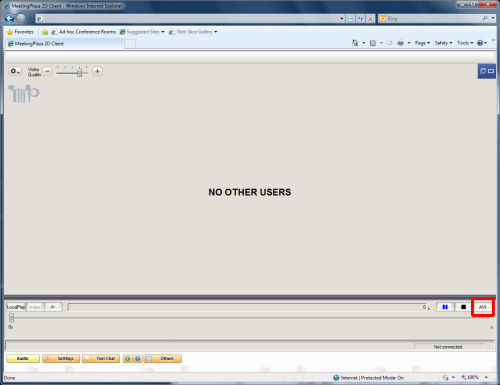
Task: Pause playback with the blue pause button
Action: pos(445,307)
